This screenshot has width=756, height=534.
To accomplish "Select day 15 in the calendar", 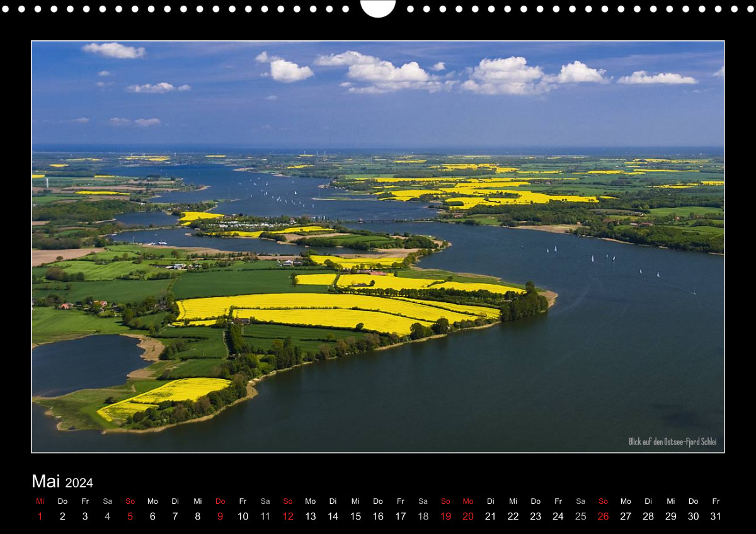I will click(x=355, y=516).
